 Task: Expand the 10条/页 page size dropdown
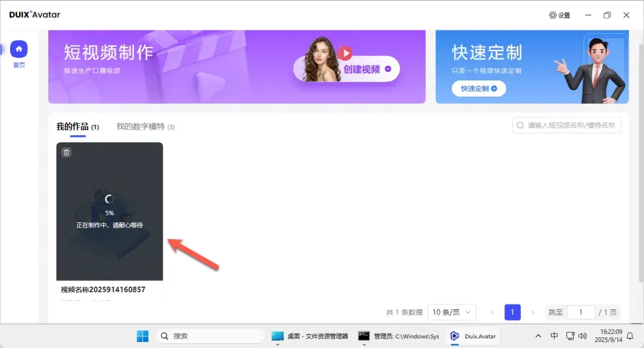click(x=452, y=312)
